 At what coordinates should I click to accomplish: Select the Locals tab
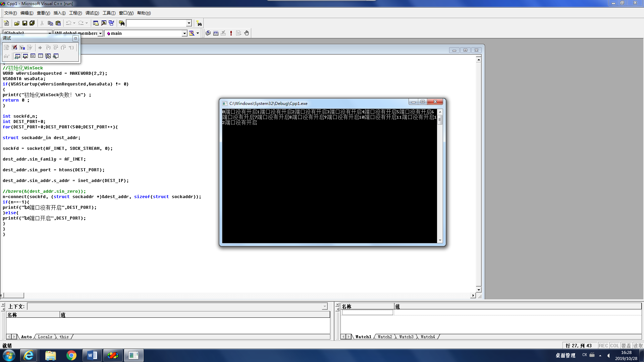point(45,337)
